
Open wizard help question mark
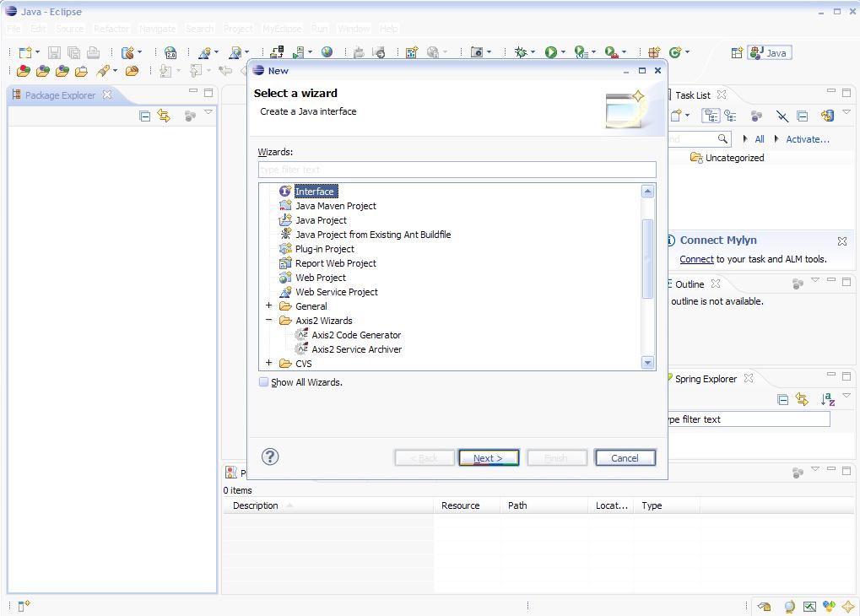270,457
